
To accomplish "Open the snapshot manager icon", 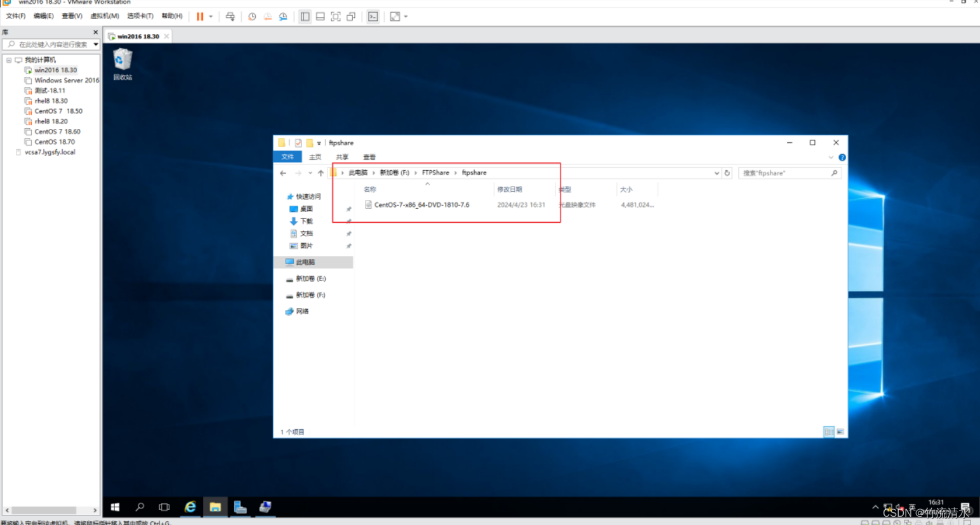I will click(x=283, y=17).
